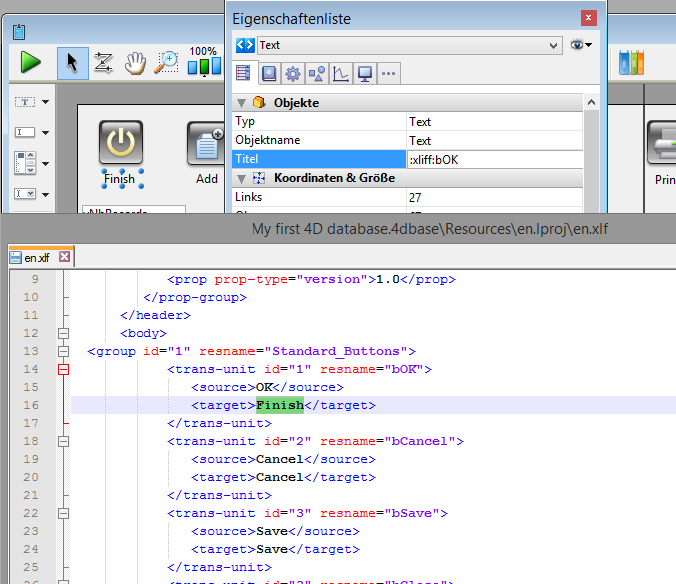
Task: Collapse the trans-unit bOK fold marker
Action: 62,369
